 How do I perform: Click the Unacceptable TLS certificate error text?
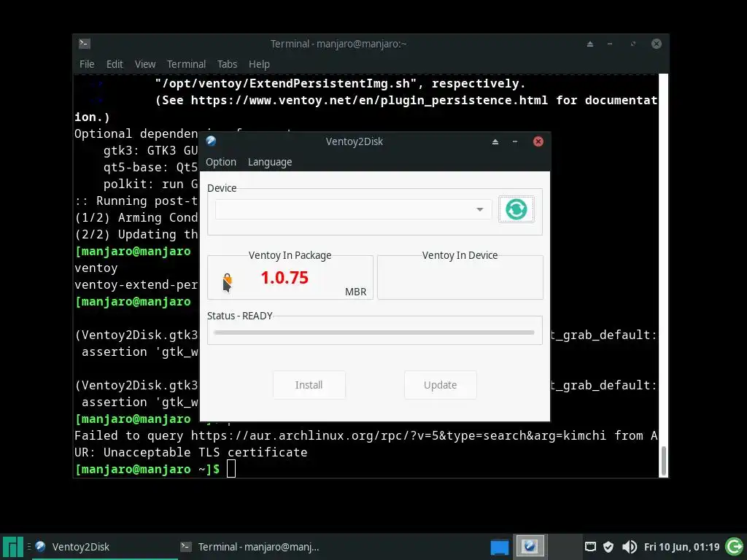point(205,452)
